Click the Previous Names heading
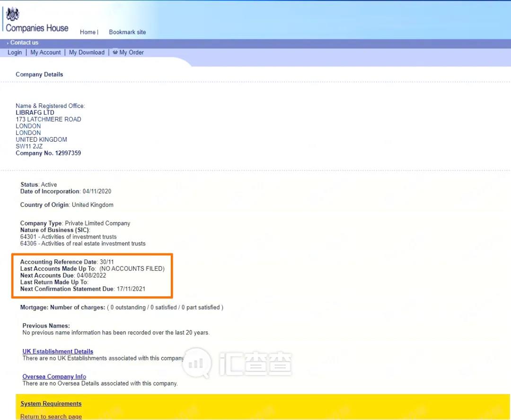The height and width of the screenshot is (420, 511). pos(46,326)
